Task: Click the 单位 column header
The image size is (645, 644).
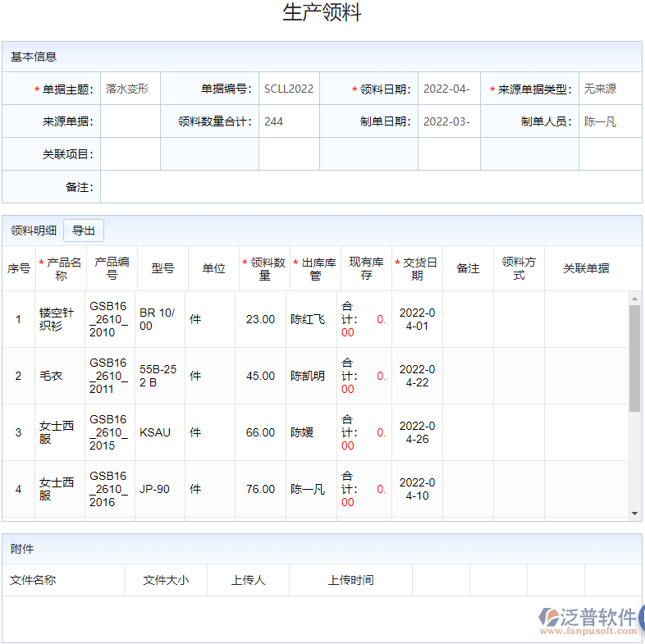Action: pyautogui.click(x=214, y=268)
